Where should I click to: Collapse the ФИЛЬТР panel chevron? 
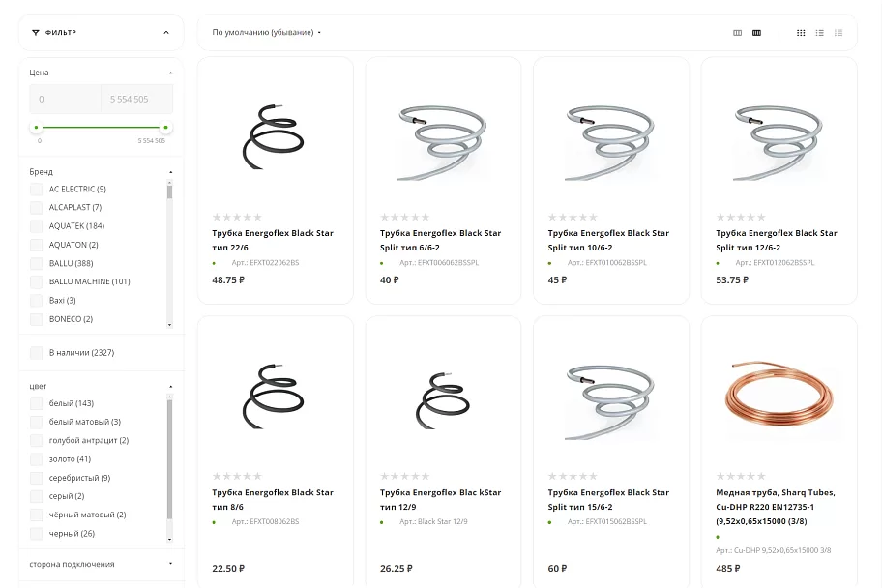pos(166,33)
